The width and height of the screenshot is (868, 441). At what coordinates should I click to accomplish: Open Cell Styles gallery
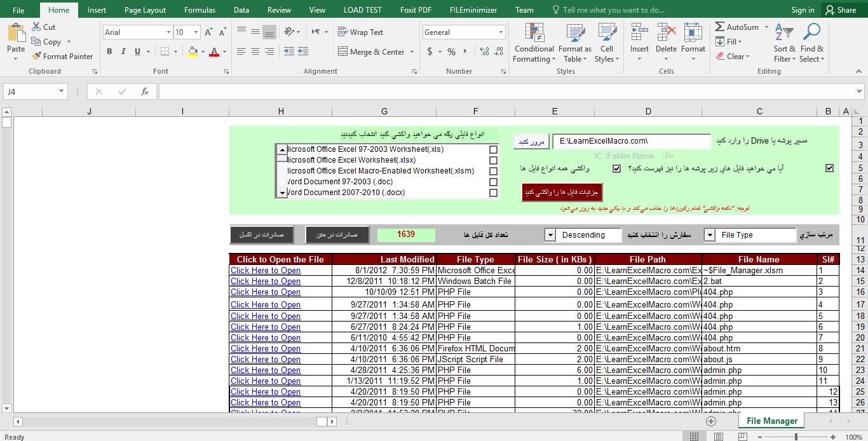(x=607, y=43)
